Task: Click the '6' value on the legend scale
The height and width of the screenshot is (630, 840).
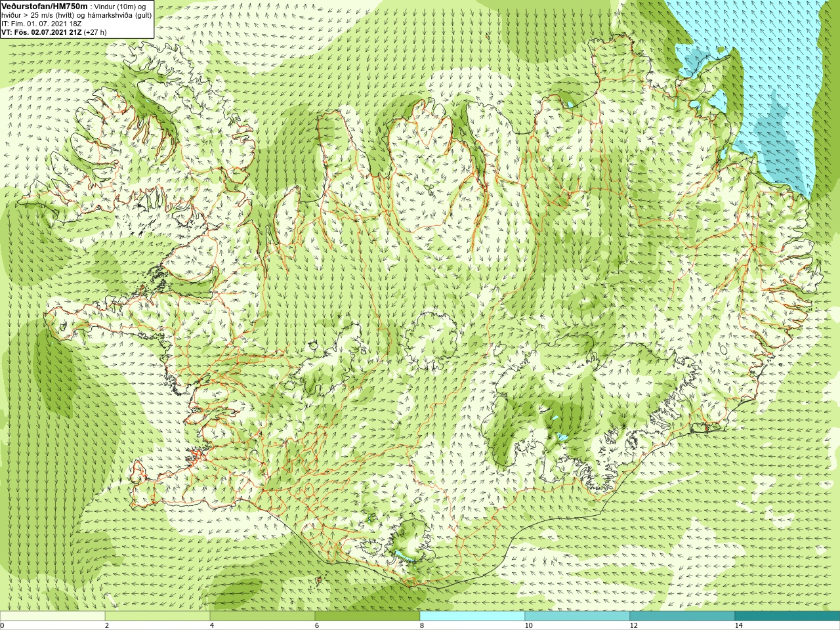Action: [317, 625]
